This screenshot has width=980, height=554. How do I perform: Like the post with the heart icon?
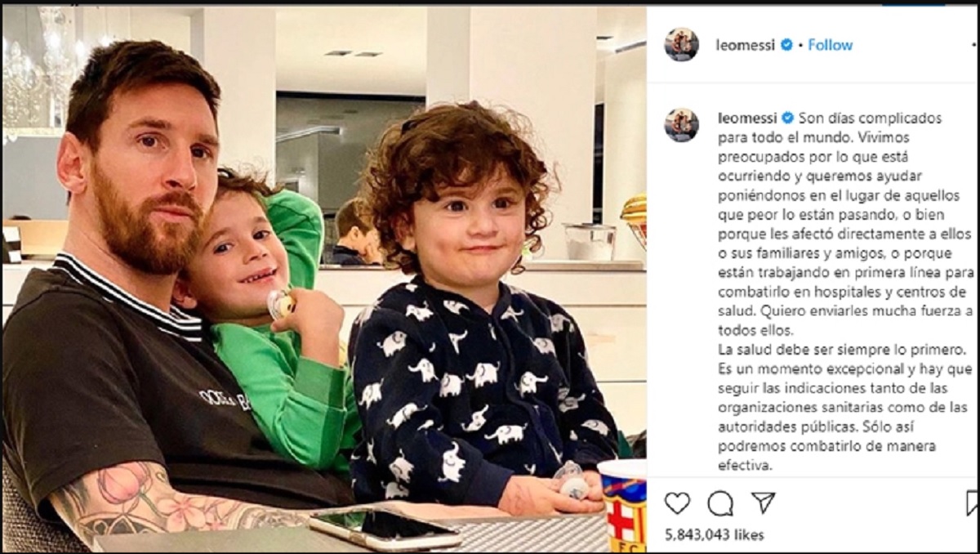click(x=677, y=503)
